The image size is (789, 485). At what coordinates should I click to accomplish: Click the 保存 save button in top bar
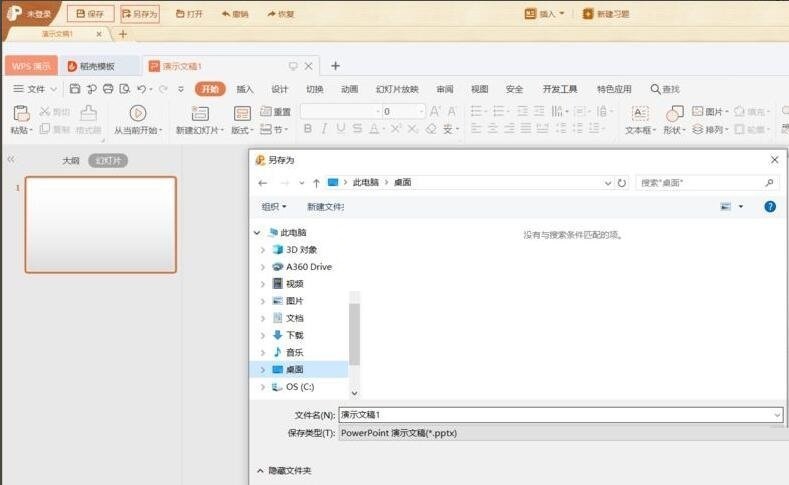pyautogui.click(x=90, y=14)
